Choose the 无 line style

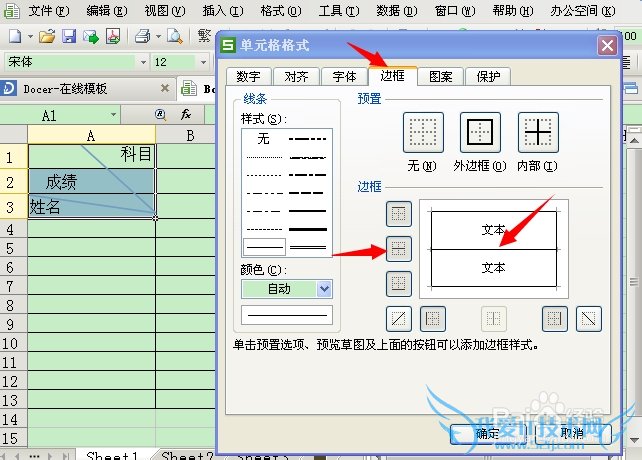264,139
